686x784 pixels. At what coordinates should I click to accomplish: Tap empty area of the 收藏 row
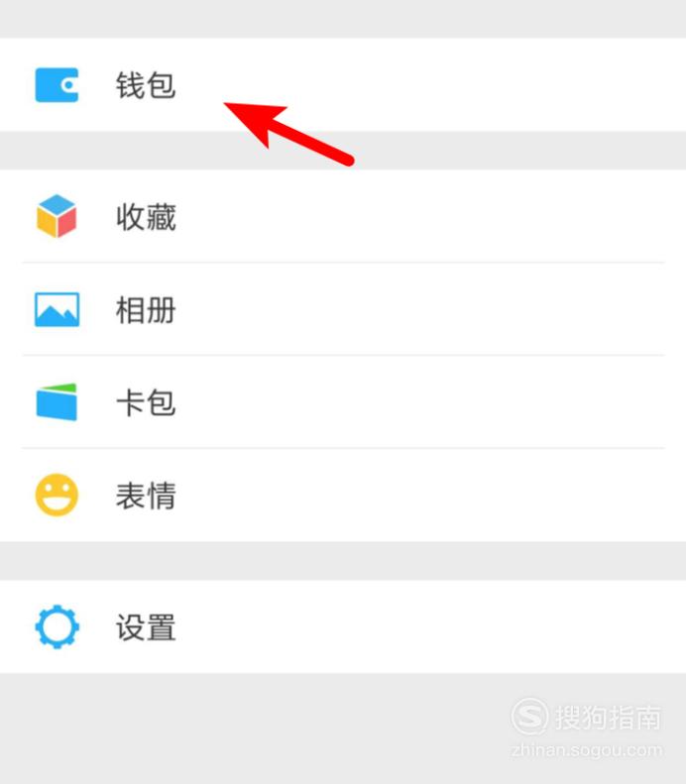[420, 216]
